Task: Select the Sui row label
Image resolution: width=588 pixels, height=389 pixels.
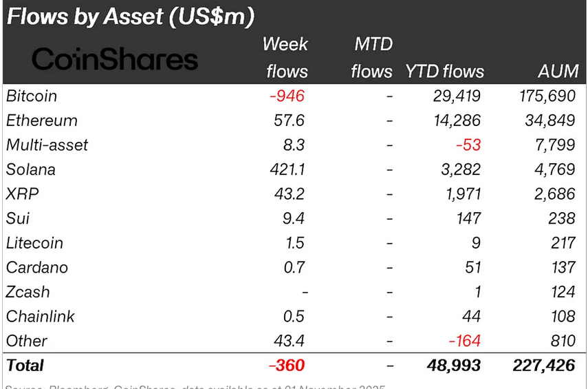Action: [x=18, y=218]
